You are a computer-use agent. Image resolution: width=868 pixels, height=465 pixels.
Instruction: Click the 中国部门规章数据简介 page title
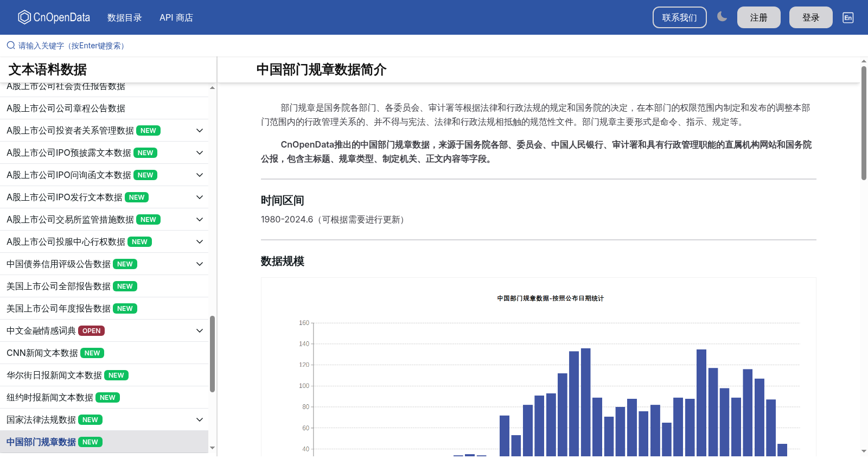(321, 69)
